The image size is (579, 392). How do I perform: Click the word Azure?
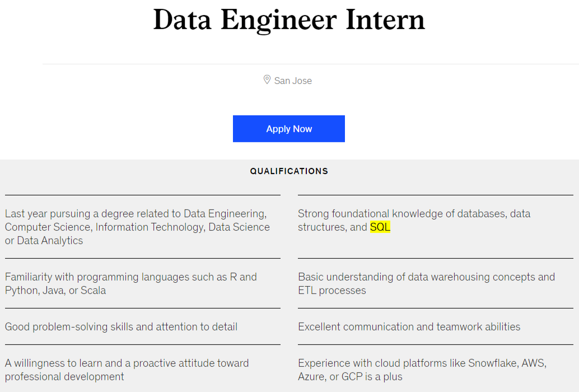(311, 377)
